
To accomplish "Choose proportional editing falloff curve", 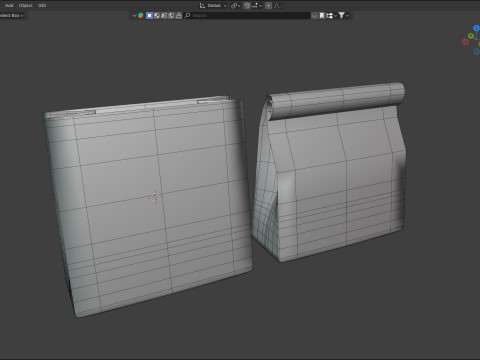I will [276, 6].
